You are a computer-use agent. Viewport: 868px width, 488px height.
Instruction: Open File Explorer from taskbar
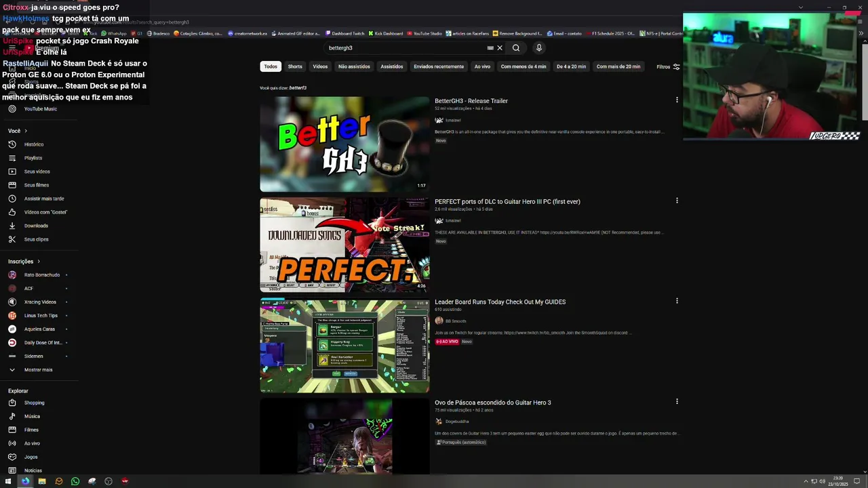(42, 481)
